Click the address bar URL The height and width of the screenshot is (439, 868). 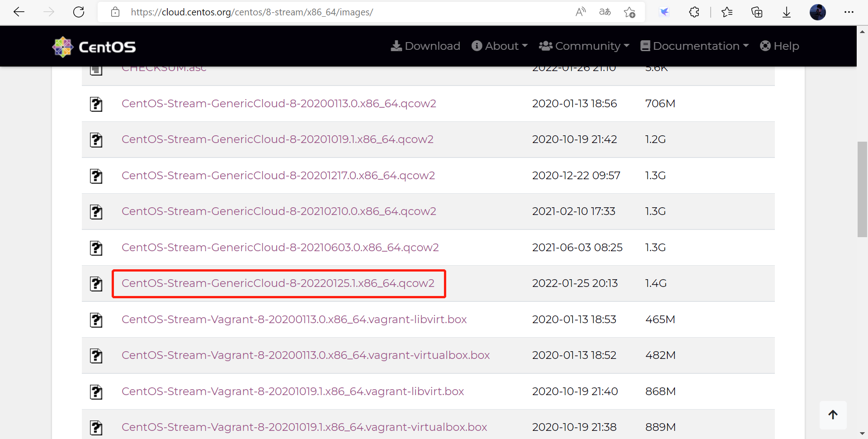coord(252,12)
